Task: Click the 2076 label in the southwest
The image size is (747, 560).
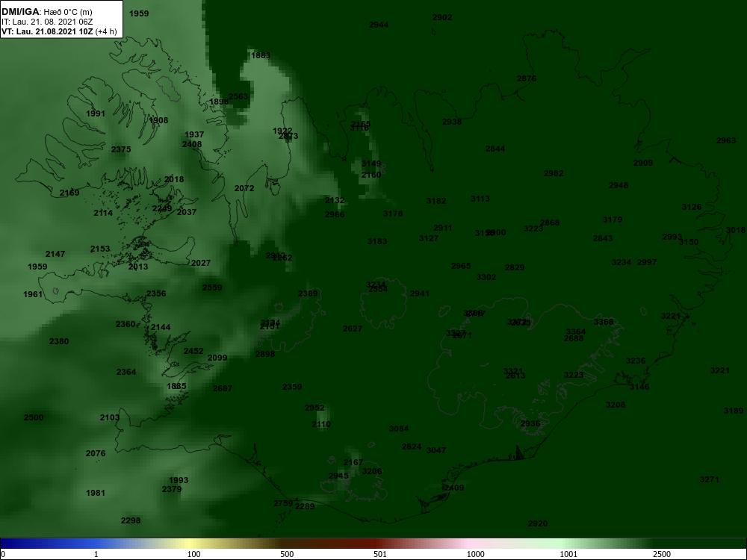Action: coord(96,453)
